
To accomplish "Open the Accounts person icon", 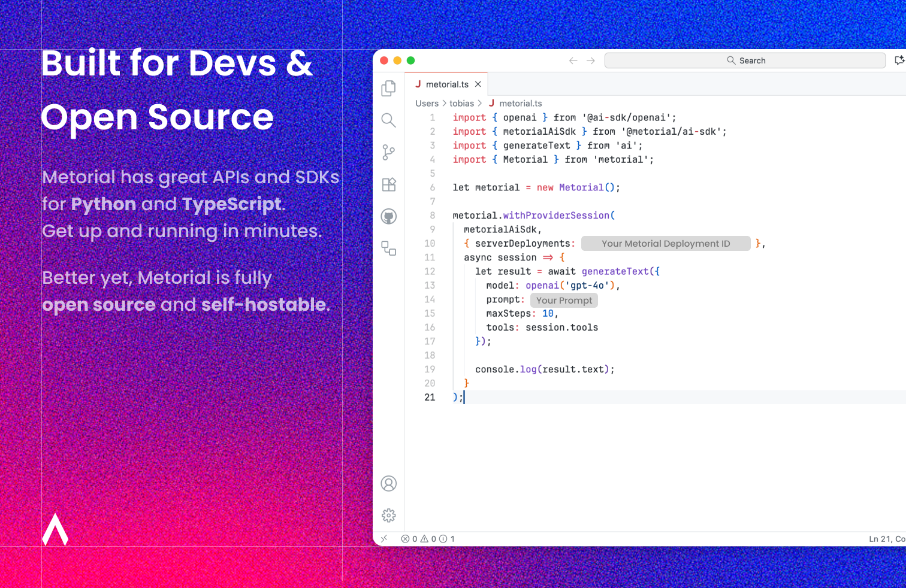I will (389, 483).
